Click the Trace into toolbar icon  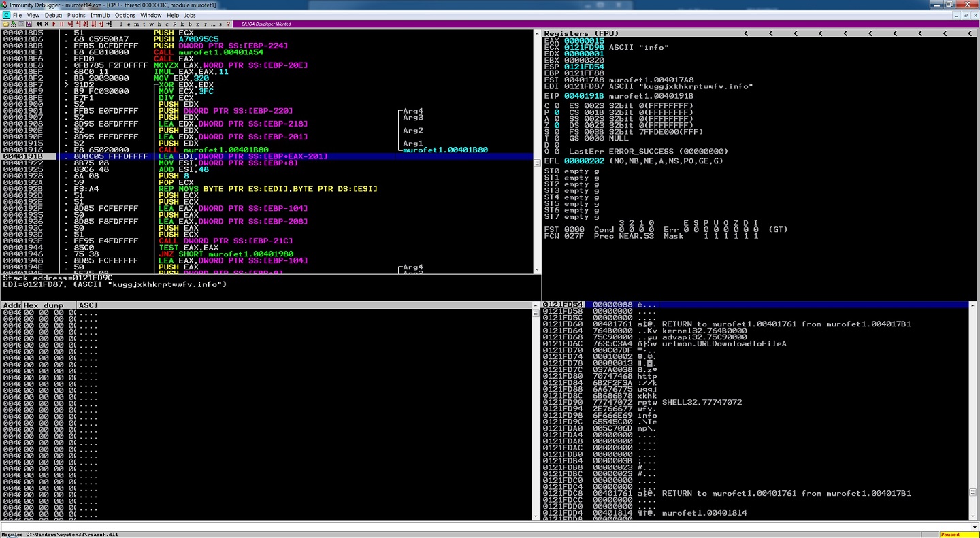click(x=86, y=24)
